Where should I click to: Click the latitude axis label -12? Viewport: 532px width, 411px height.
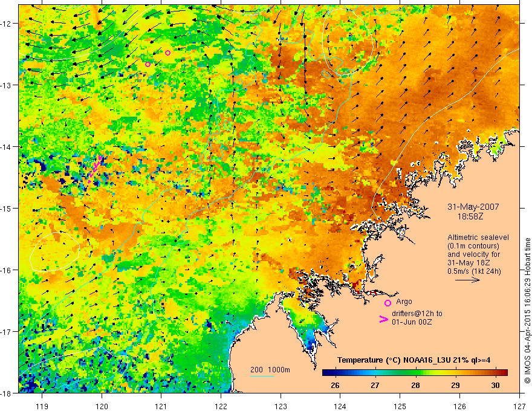coord(7,24)
